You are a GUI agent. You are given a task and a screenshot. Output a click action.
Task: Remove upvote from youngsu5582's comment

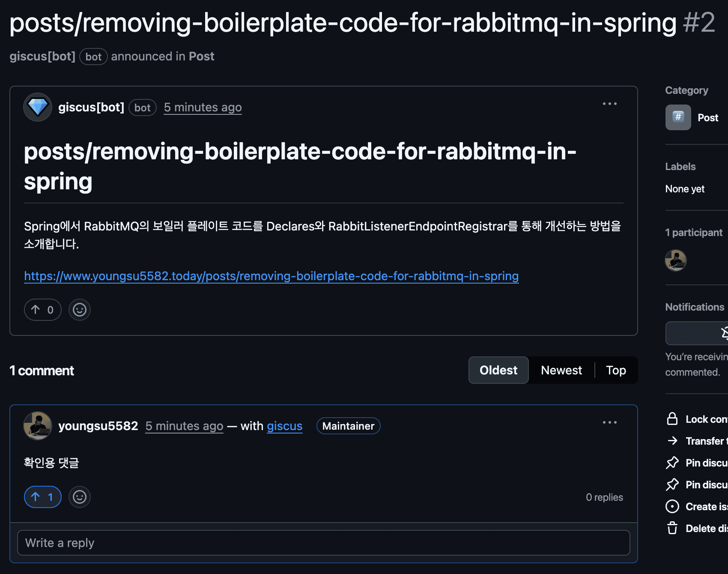[x=42, y=497]
